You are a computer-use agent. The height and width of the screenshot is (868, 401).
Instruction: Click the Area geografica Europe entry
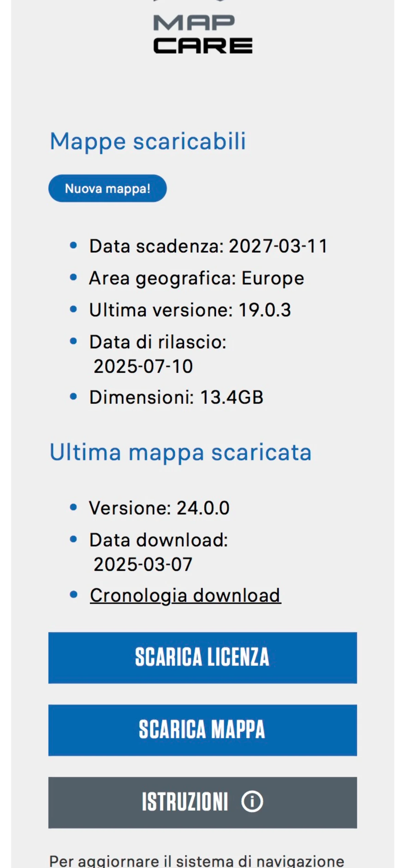coord(197,278)
